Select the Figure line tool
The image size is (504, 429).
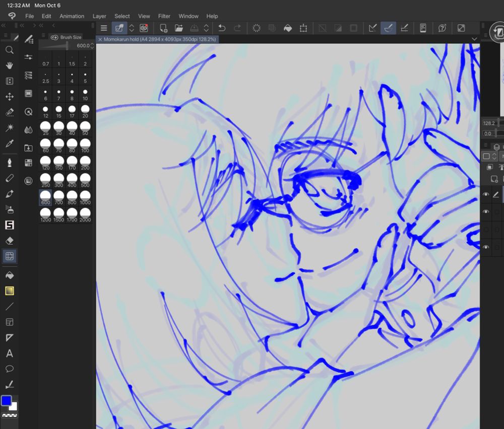(9, 306)
